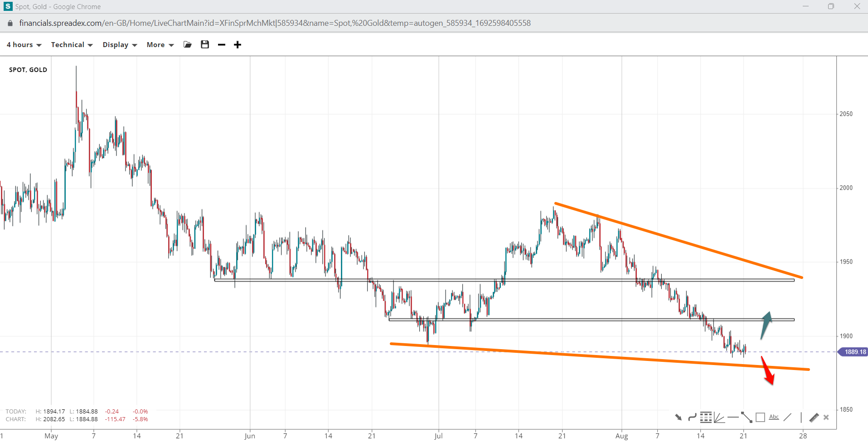
Task: Select the vertical line drawing tool
Action: (x=801, y=417)
